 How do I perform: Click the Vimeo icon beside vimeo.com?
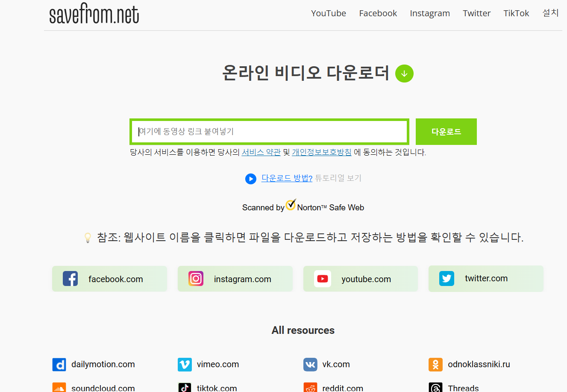coord(185,365)
